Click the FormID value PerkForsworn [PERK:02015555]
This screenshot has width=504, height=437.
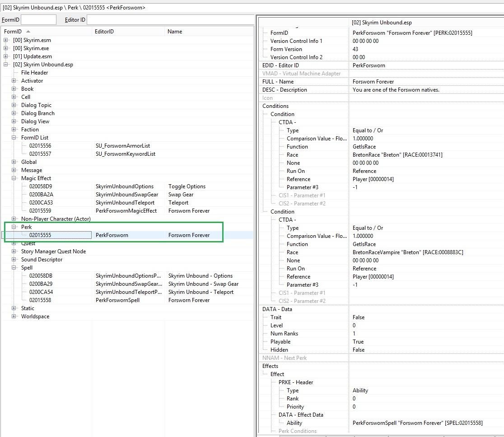(x=412, y=33)
